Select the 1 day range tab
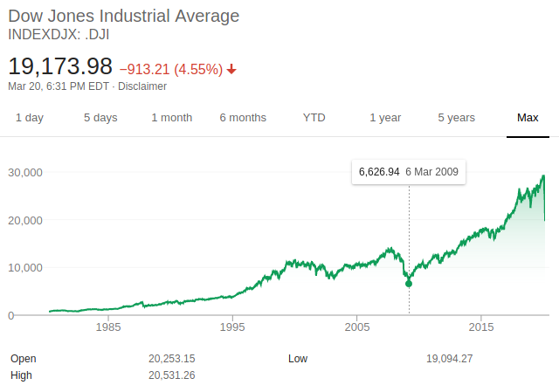Image resolution: width=559 pixels, height=392 pixels. pos(30,118)
